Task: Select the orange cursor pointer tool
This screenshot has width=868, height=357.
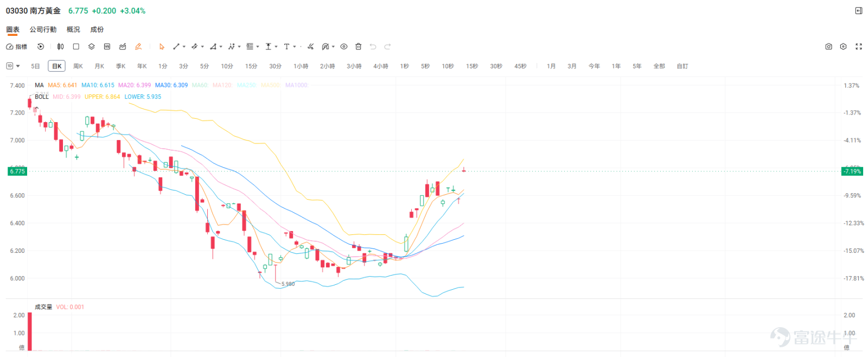Action: tap(162, 47)
